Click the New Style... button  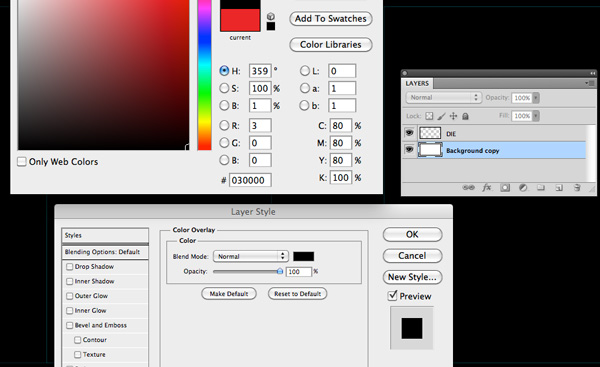pyautogui.click(x=412, y=277)
